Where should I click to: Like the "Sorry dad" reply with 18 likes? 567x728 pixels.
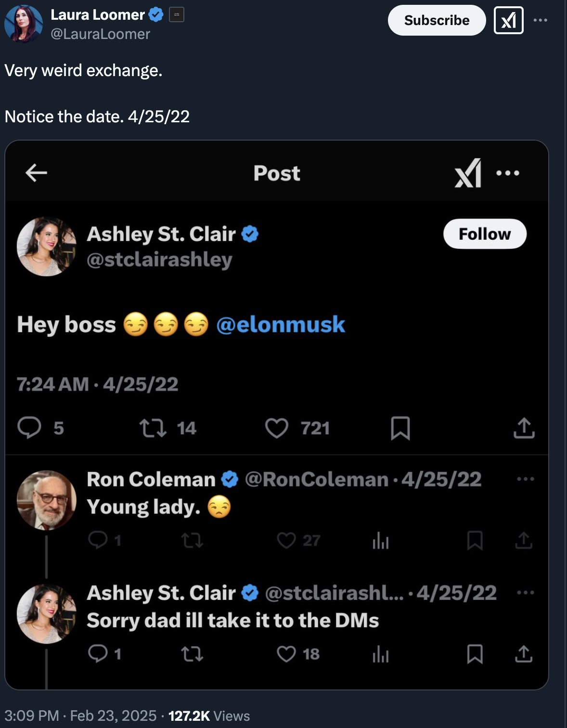(286, 654)
